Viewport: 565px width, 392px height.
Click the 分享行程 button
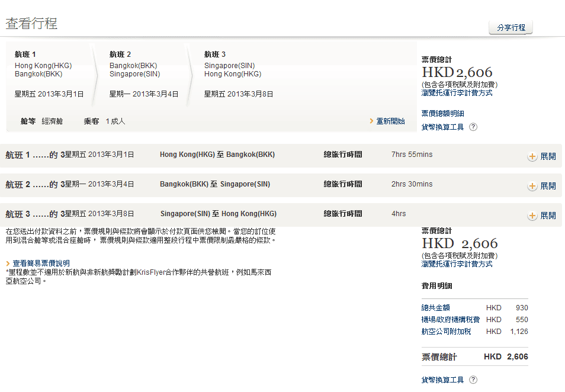tap(511, 28)
